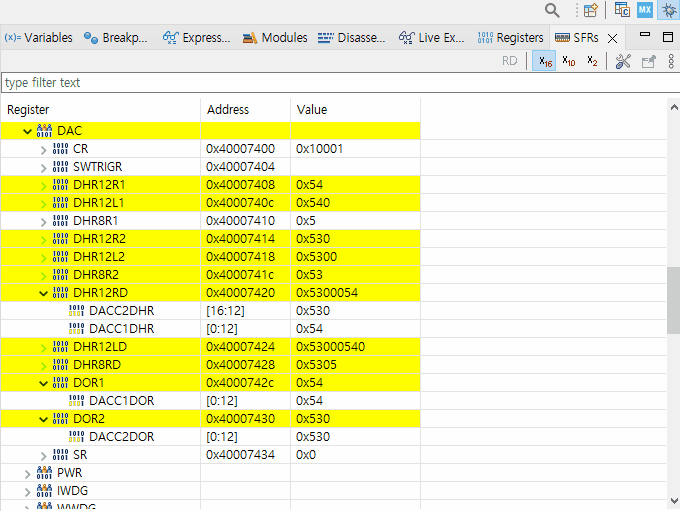Click the address 0x40007424
This screenshot has height=511, width=680.
[x=241, y=347]
